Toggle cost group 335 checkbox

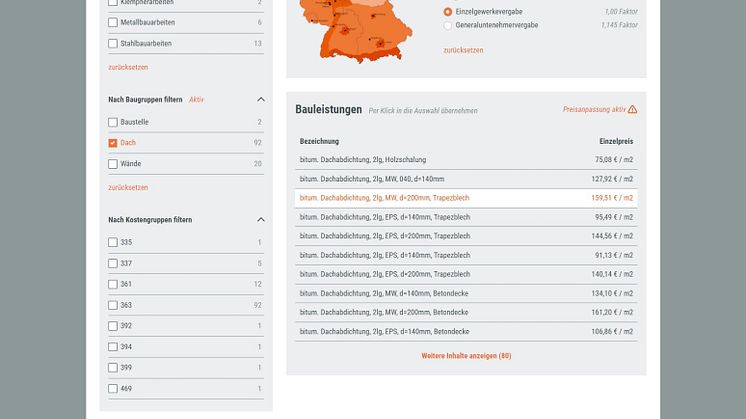113,242
